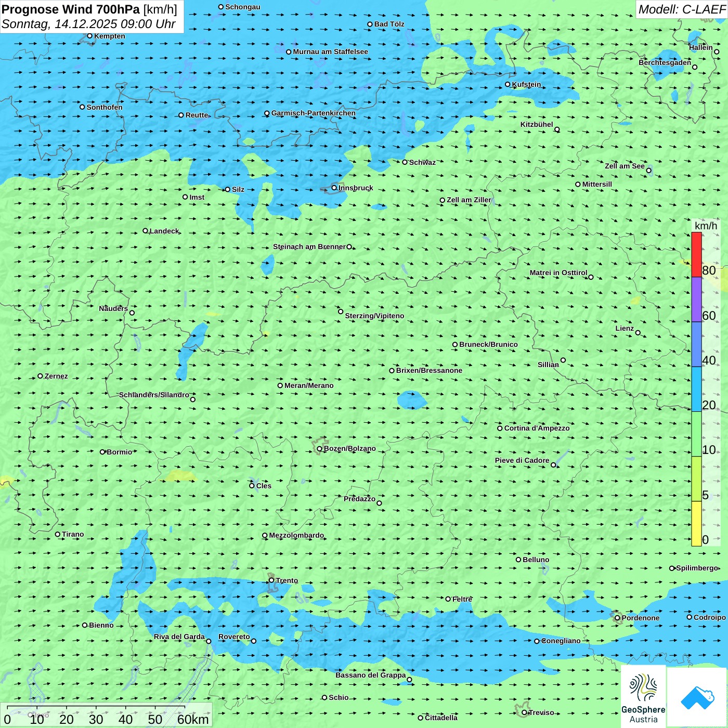Click the Bruneck/Brunico city label
728x728 pixels.
(488, 344)
